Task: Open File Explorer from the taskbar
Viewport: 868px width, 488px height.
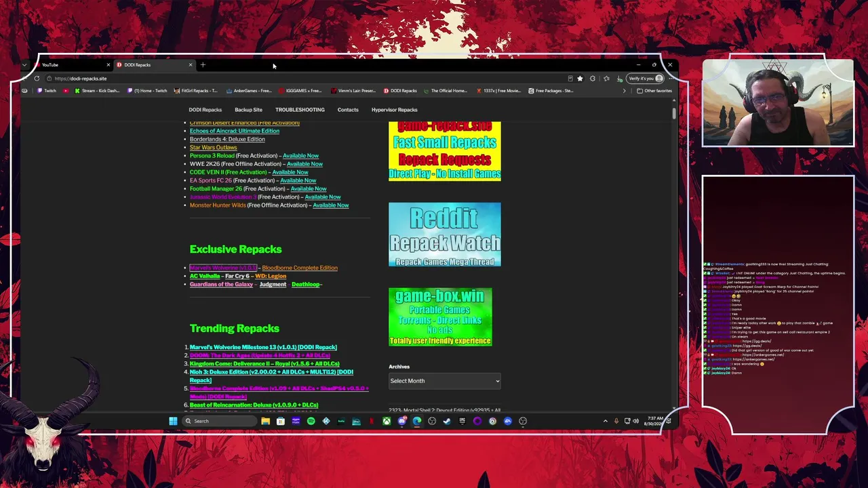Action: tap(265, 421)
